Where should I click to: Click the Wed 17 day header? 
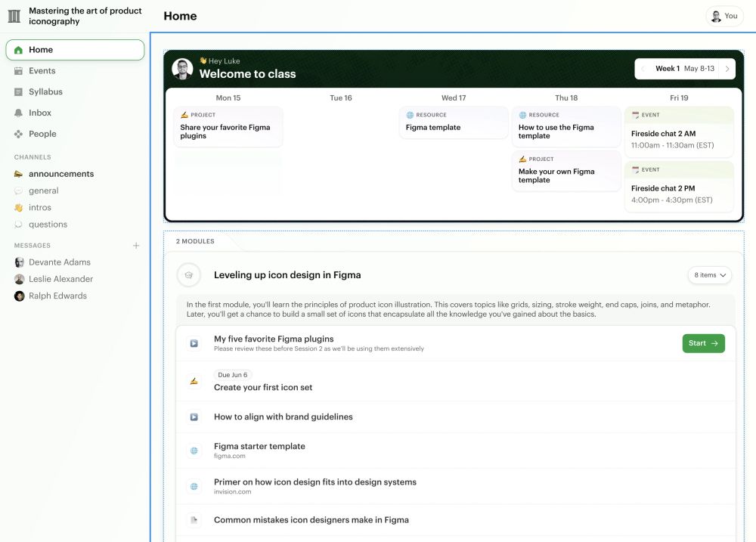tap(454, 98)
